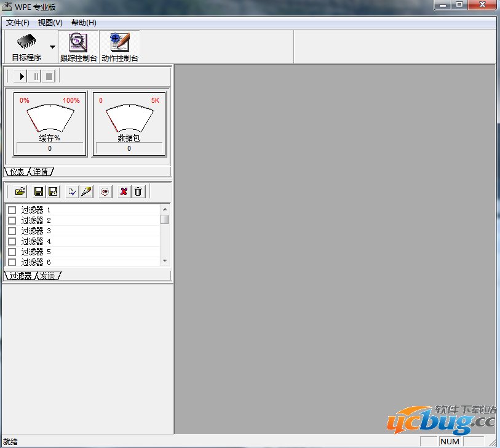This screenshot has width=500, height=448.
Task: Open the 目标程序 dropdown arrow
Action: click(53, 47)
